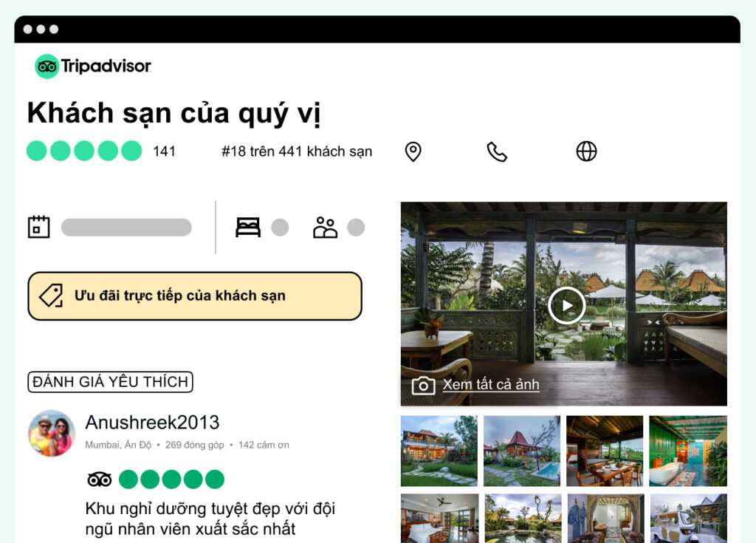Click the price tag icon in offer button
Image resolution: width=756 pixels, height=543 pixels.
click(51, 296)
